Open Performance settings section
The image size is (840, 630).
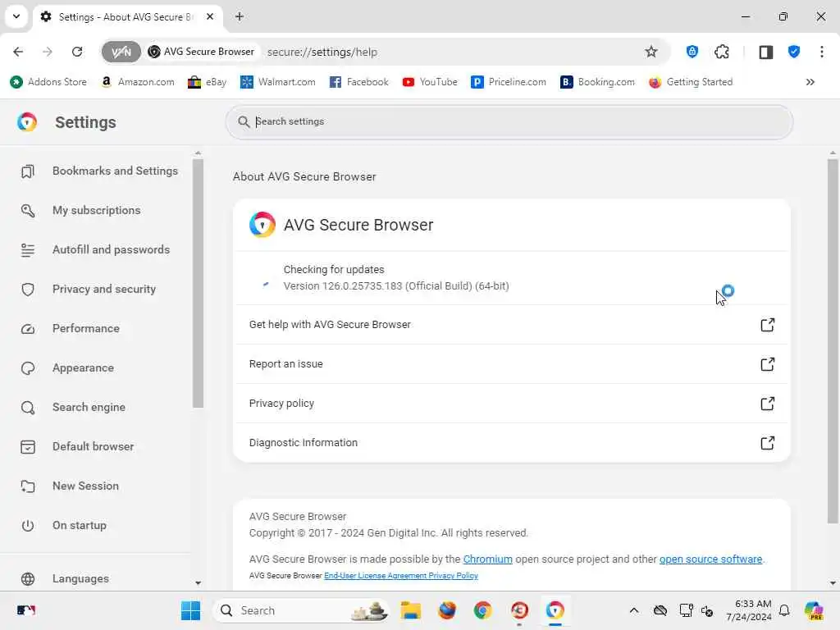(71, 328)
